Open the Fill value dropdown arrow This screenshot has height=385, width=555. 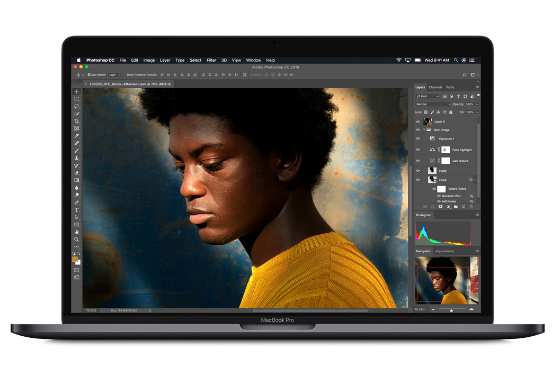477,112
